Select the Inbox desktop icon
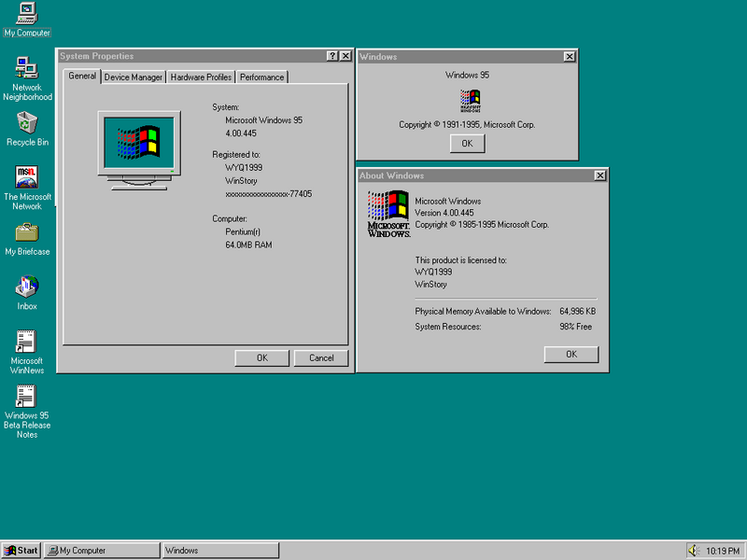747x560 pixels. (x=27, y=286)
